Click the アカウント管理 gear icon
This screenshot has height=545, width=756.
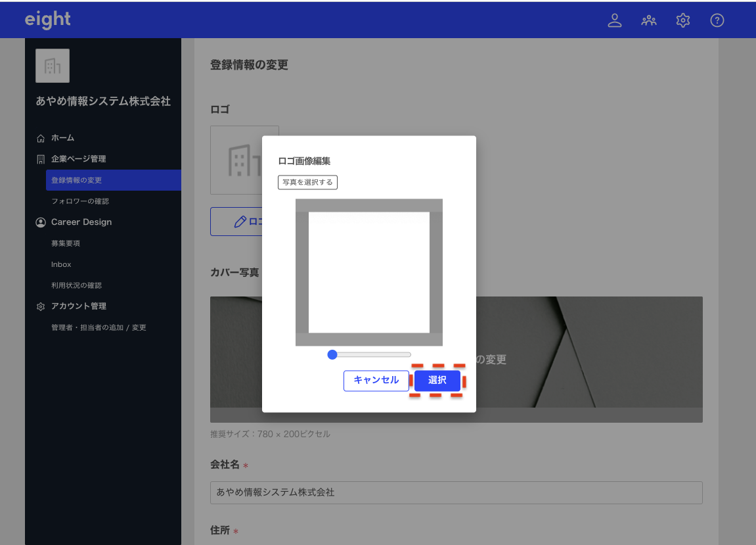point(41,306)
